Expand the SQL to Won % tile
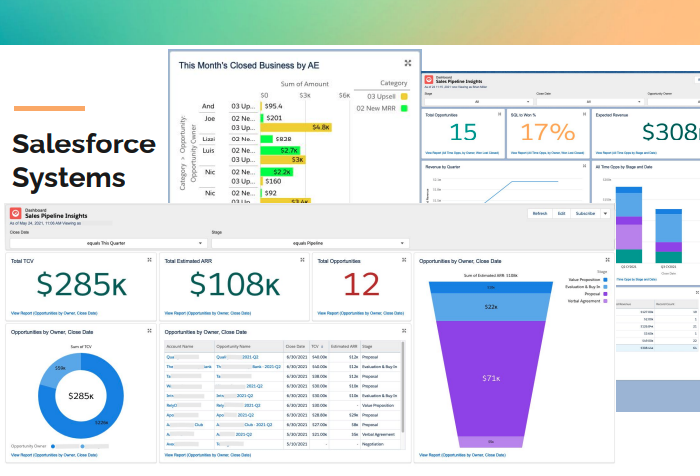The image size is (700, 476). tap(584, 114)
